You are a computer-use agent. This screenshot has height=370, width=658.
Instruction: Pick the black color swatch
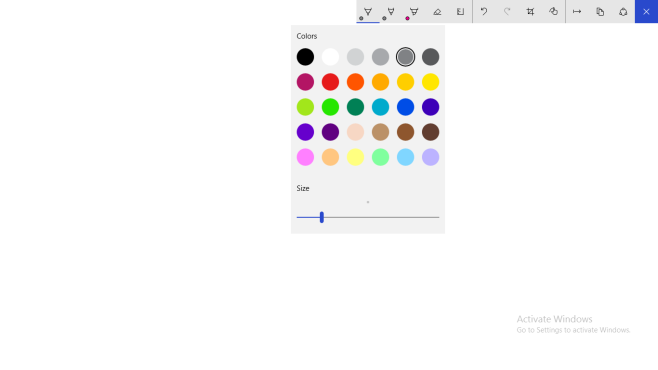305,57
